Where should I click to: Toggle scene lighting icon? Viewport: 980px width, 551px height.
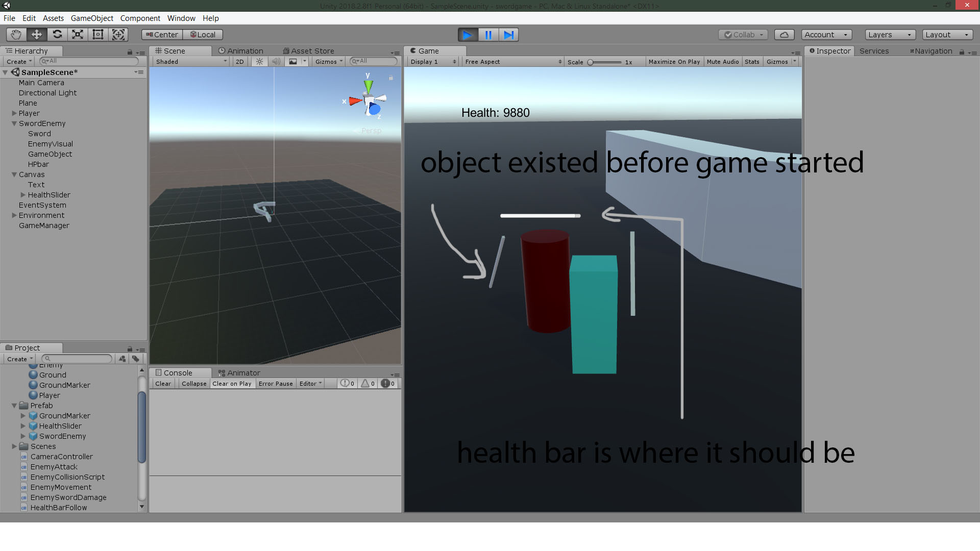pyautogui.click(x=259, y=62)
